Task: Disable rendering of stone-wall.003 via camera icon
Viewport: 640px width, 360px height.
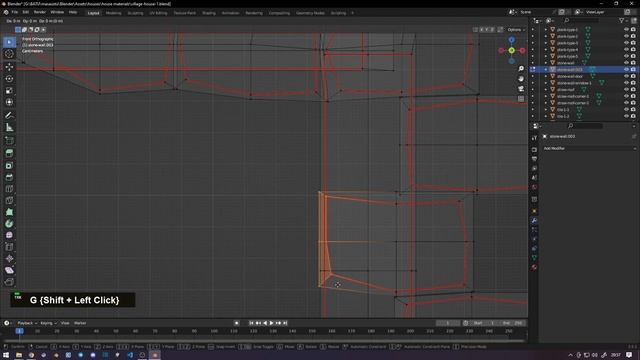Action: 633,69
